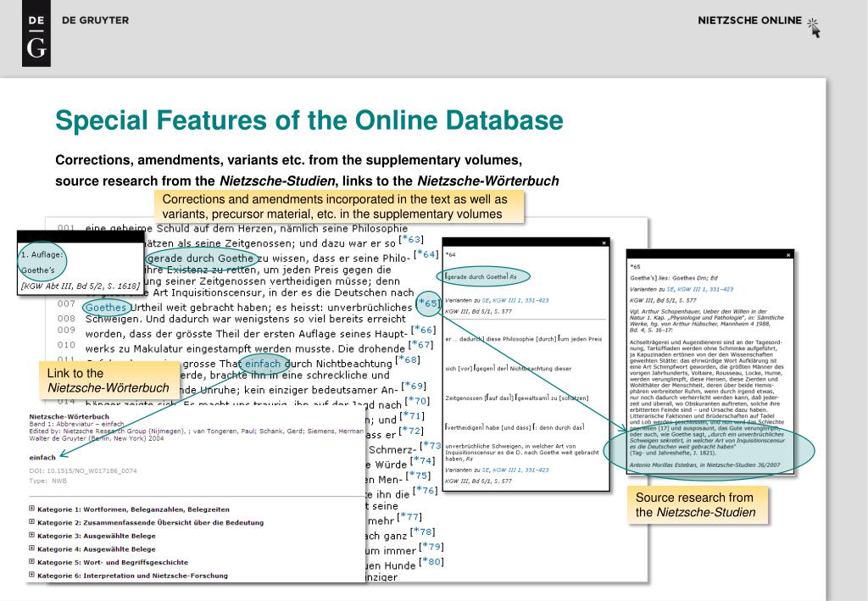868x601 pixels.
Task: Expand Kategorie 5: Wort- und Begriffsgeschichte
Action: click(31, 562)
